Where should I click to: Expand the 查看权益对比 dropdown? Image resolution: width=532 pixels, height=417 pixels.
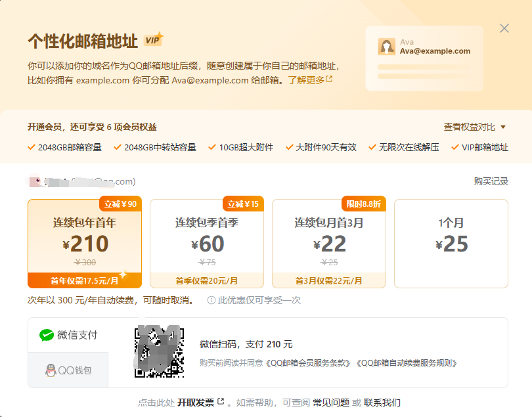click(x=475, y=127)
